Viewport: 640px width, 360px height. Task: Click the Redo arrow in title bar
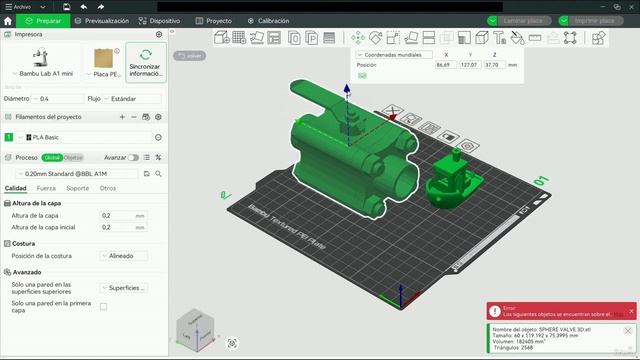[100, 7]
